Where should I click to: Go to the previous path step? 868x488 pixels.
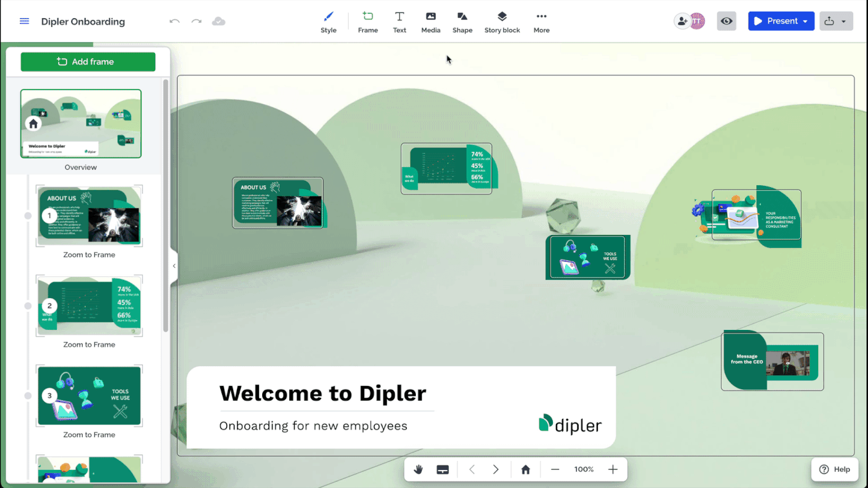[471, 469]
